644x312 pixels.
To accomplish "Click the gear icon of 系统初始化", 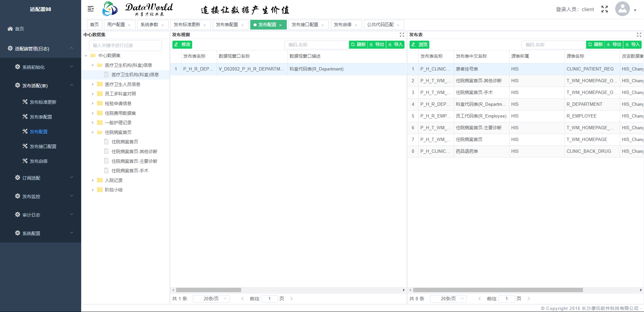I will point(17,67).
